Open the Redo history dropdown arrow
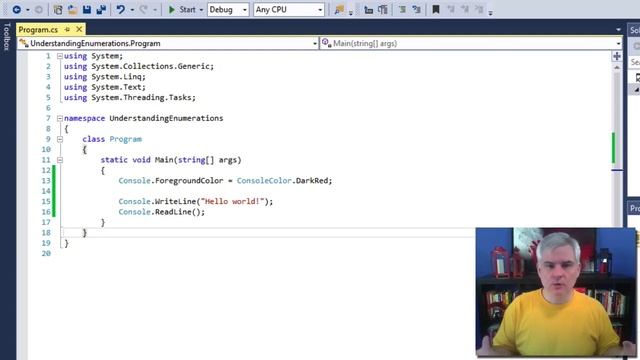Image resolution: width=640 pixels, height=360 pixels. pyautogui.click(x=155, y=10)
